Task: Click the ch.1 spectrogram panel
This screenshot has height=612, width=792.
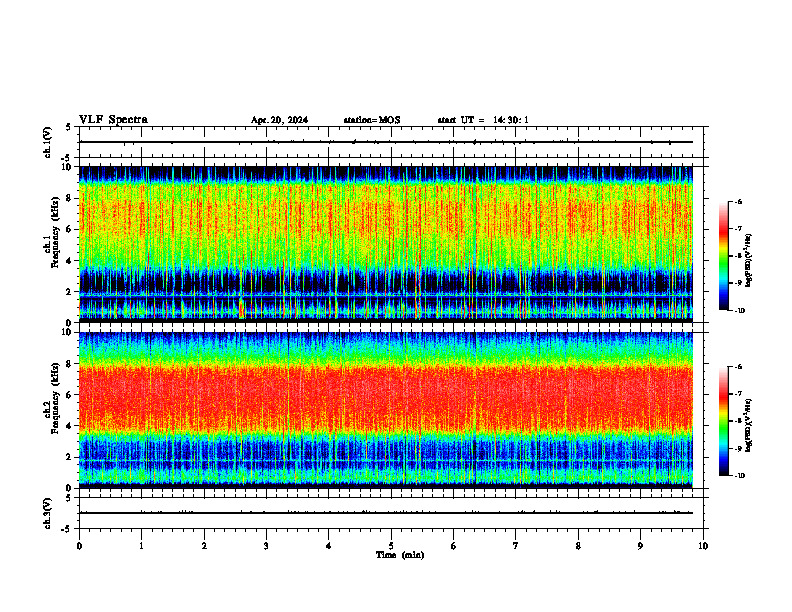Action: [x=386, y=244]
